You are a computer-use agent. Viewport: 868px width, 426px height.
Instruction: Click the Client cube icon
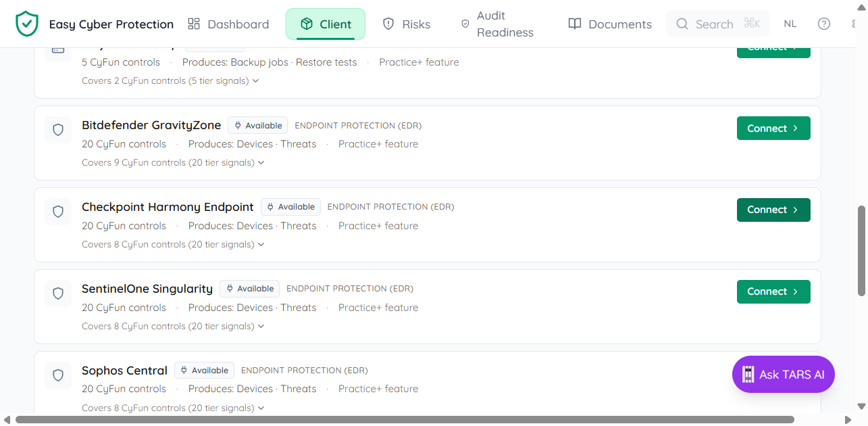click(x=307, y=24)
